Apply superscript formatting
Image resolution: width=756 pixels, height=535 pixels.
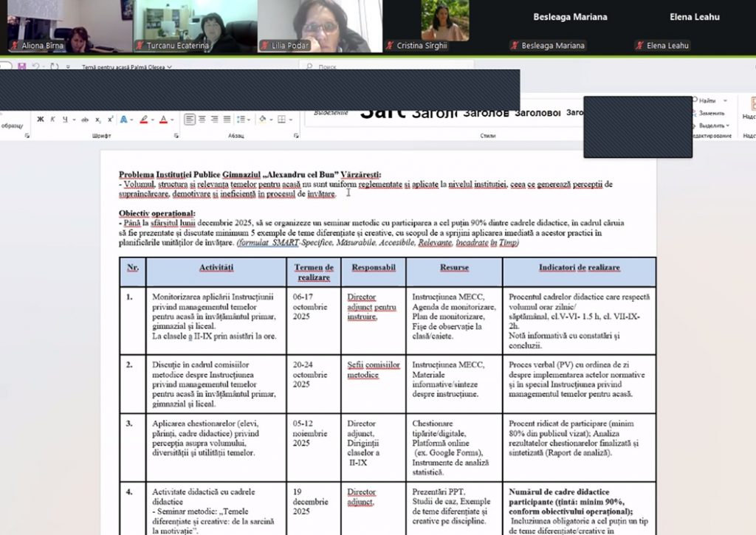pos(110,120)
